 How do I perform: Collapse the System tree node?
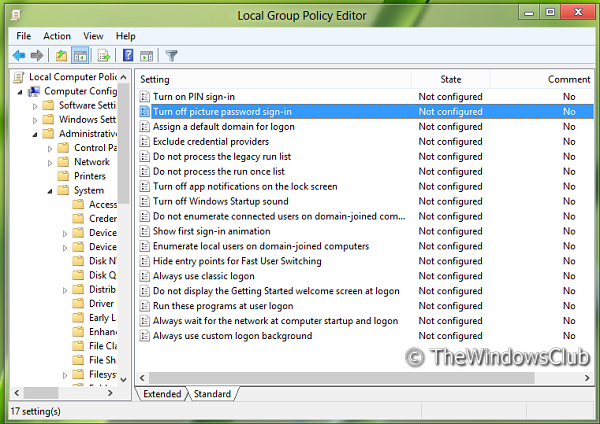(50, 191)
